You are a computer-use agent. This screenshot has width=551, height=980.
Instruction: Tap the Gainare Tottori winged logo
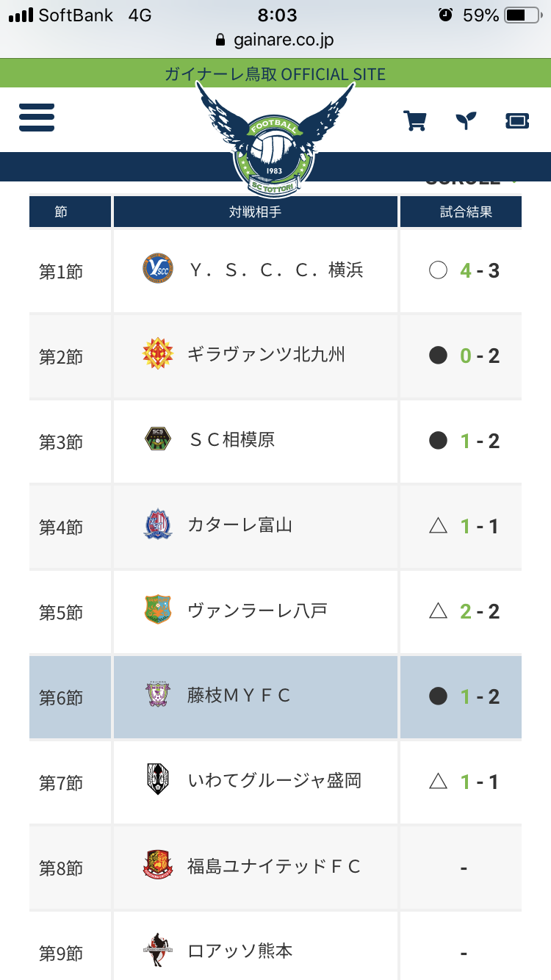coord(275,140)
